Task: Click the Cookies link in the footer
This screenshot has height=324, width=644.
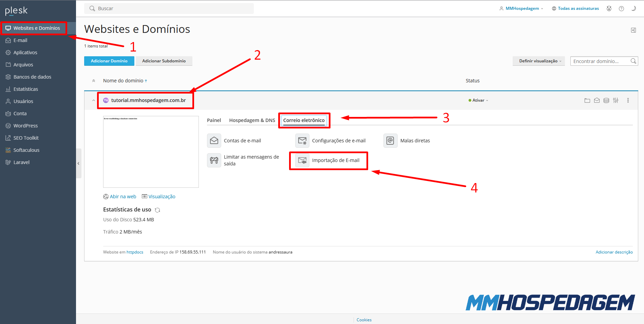Action: click(x=364, y=320)
